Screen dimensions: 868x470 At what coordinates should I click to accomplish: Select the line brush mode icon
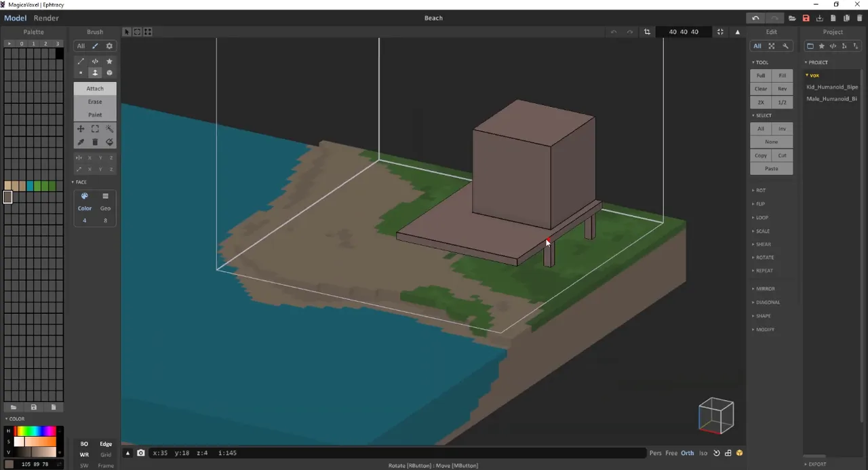[x=81, y=61]
